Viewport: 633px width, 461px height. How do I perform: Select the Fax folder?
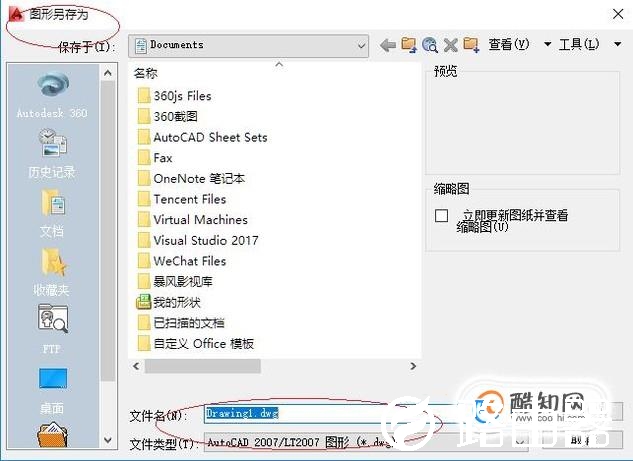click(x=155, y=158)
